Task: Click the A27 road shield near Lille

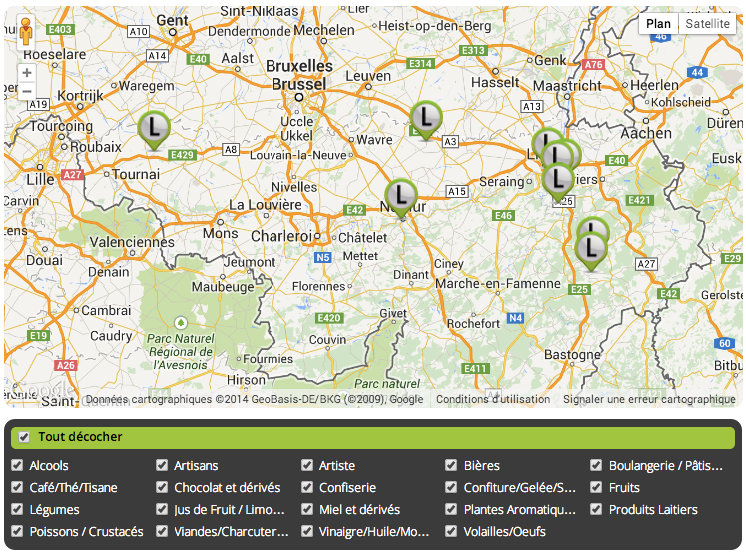Action: [72, 175]
